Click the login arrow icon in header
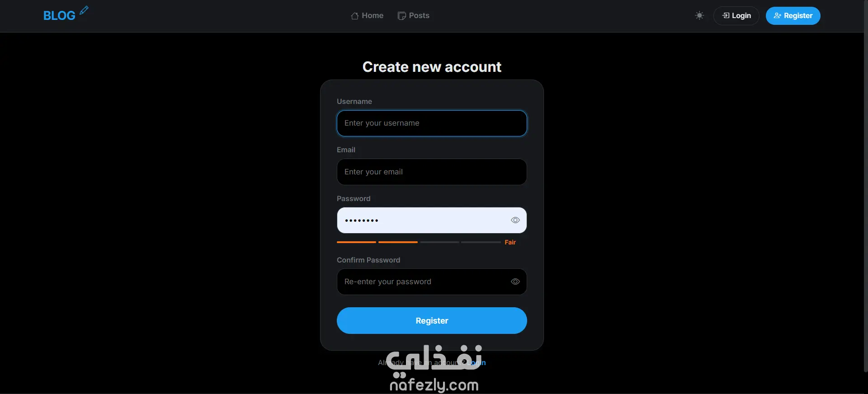 [x=726, y=15]
